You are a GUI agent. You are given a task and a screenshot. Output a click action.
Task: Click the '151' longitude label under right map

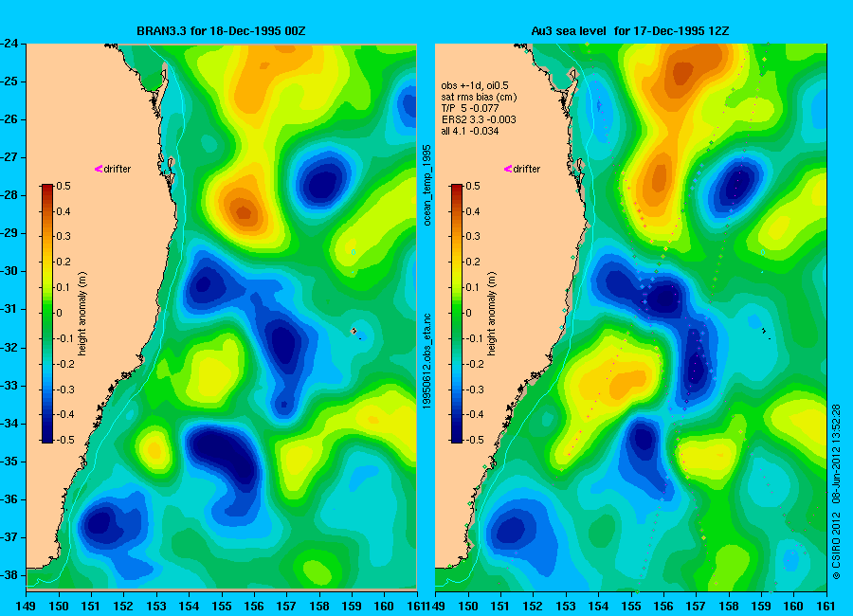[500, 606]
